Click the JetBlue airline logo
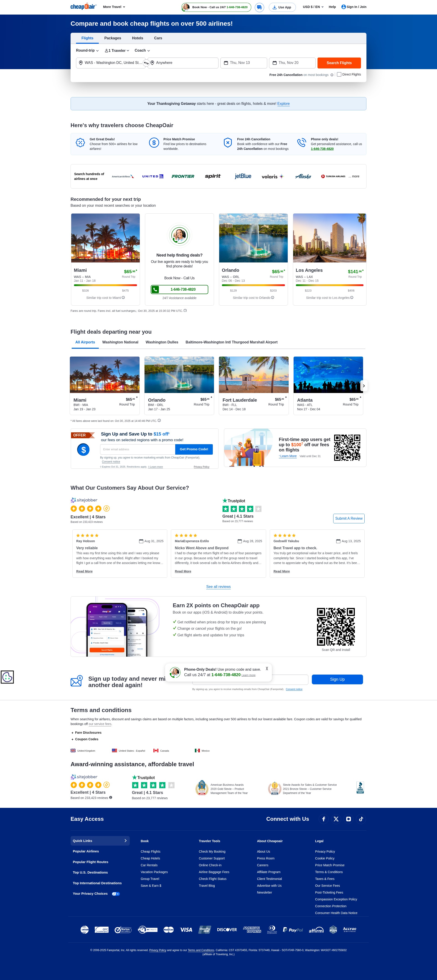The width and height of the screenshot is (437, 980). click(243, 176)
